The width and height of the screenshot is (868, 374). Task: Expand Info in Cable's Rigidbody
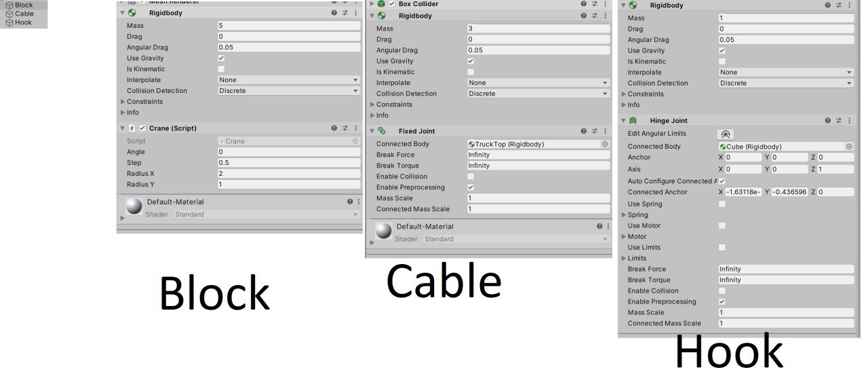pos(372,115)
